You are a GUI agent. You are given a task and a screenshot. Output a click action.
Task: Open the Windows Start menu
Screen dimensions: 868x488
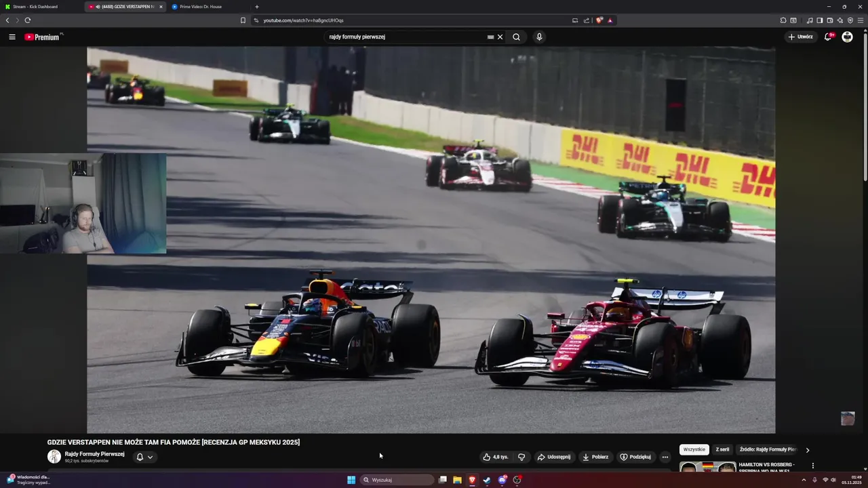point(351,480)
